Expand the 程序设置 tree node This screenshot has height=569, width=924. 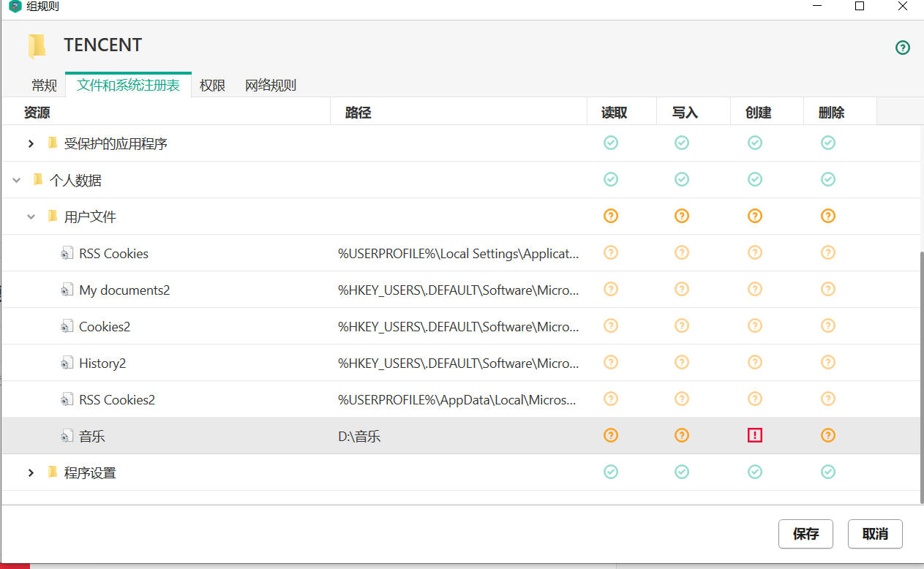[31, 472]
